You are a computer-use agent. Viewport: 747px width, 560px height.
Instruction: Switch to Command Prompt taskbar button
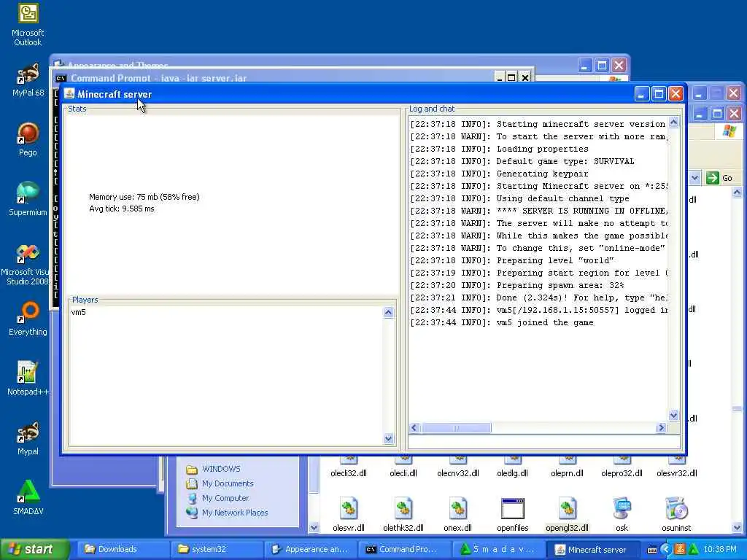tap(403, 549)
